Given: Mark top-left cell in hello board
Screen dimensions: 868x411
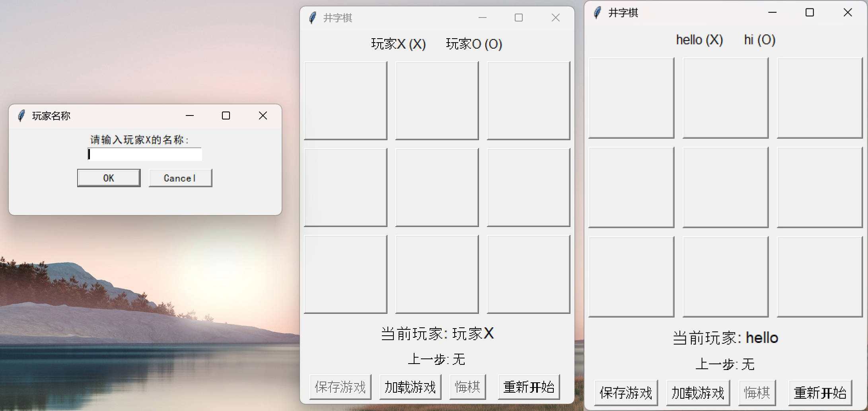Looking at the screenshot, I should point(631,98).
